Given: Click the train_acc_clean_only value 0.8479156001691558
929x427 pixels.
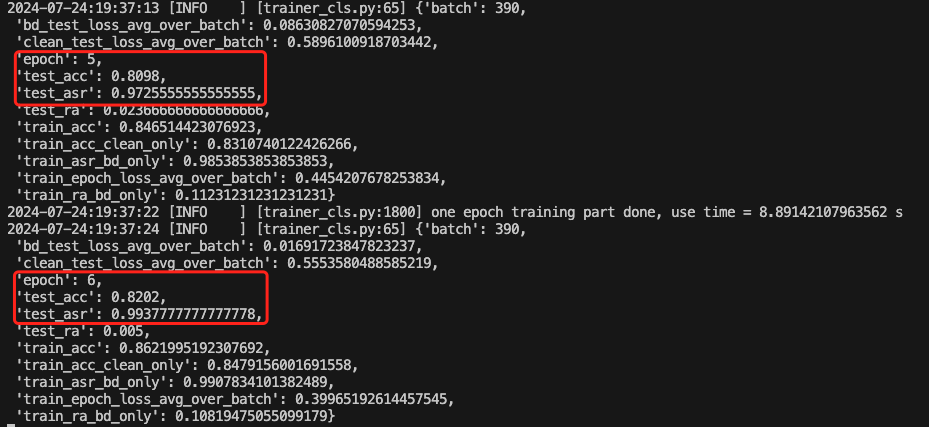Looking at the screenshot, I should (x=282, y=365).
